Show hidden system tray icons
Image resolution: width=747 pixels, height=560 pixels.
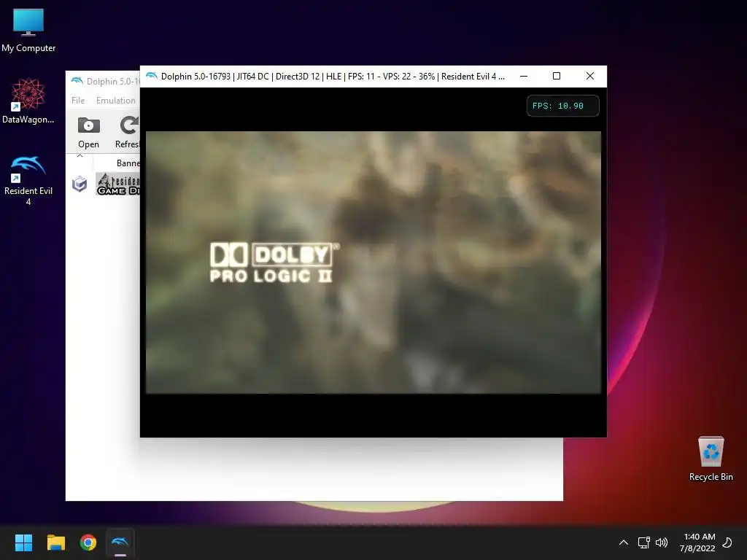(x=623, y=542)
